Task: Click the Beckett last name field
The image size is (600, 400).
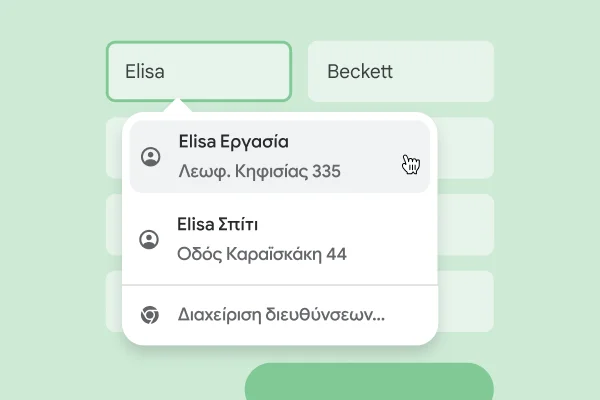Action: coord(400,71)
